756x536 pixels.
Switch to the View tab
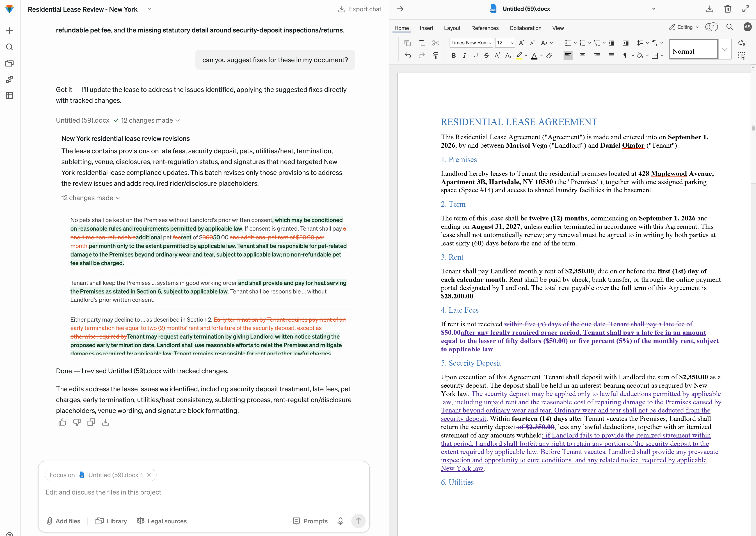[x=558, y=28]
